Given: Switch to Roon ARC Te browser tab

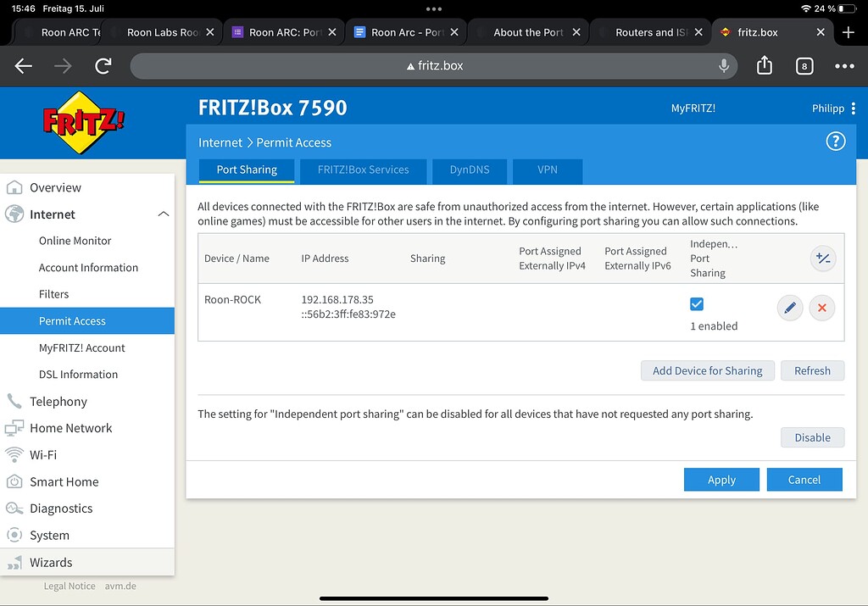Looking at the screenshot, I should point(61,32).
